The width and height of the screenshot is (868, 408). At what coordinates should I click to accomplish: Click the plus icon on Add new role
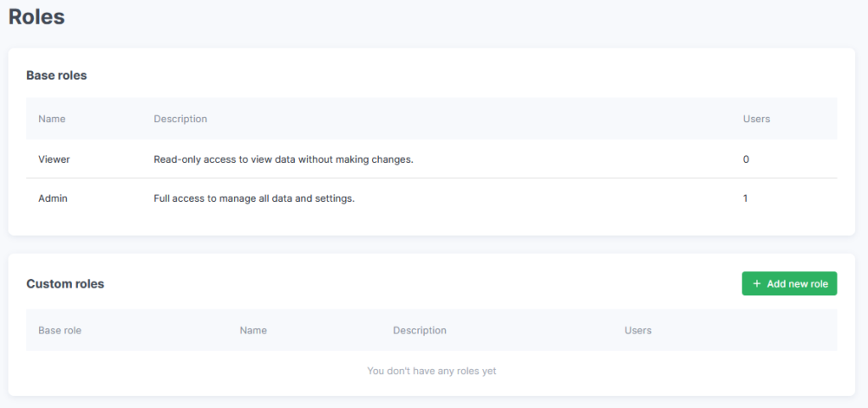(757, 284)
